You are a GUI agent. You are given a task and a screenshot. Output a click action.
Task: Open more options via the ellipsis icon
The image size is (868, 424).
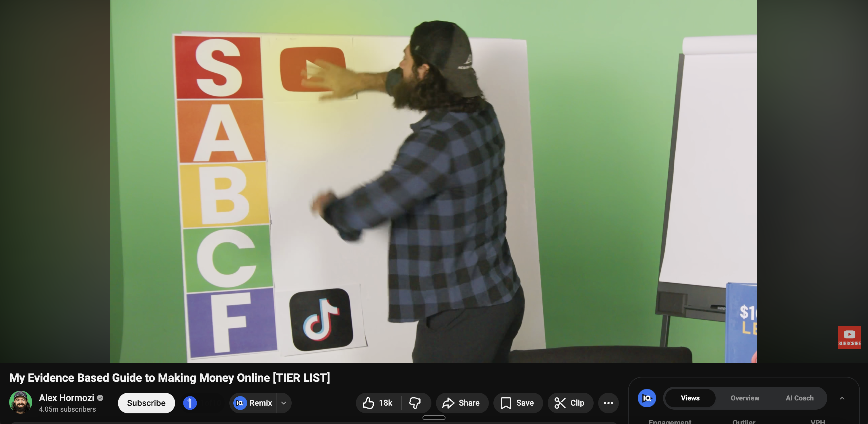[608, 403]
